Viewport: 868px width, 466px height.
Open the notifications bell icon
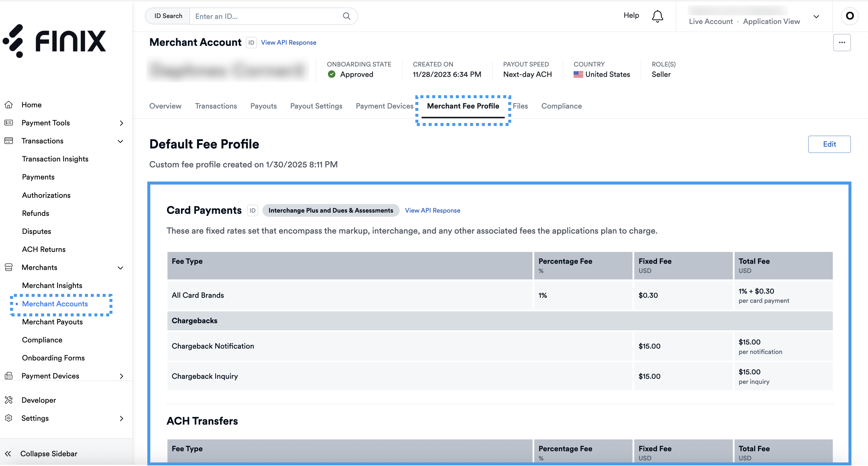(657, 16)
